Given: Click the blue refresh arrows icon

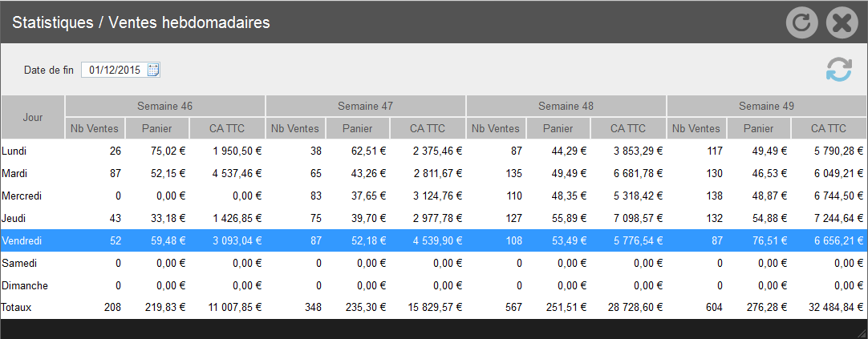Looking at the screenshot, I should (x=839, y=71).
